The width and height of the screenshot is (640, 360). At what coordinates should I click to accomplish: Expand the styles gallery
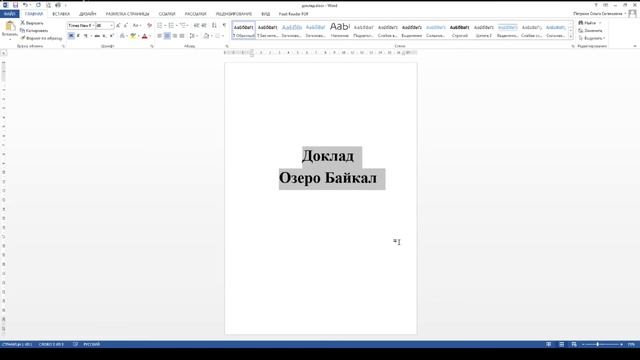571,37
